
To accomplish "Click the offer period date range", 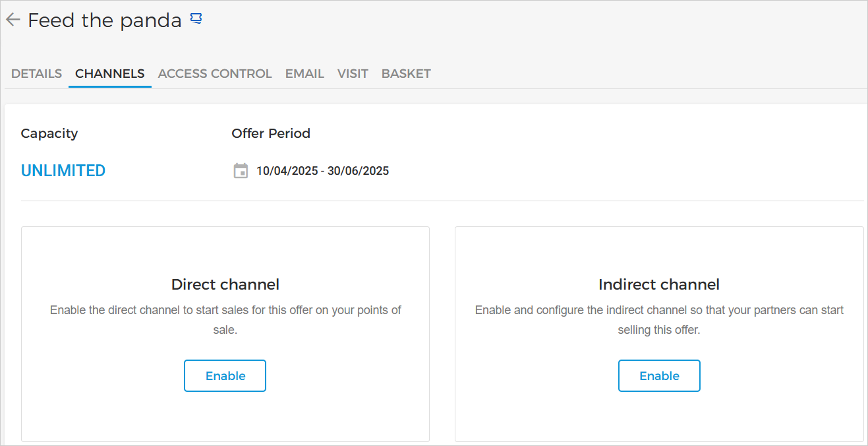I will pos(322,171).
